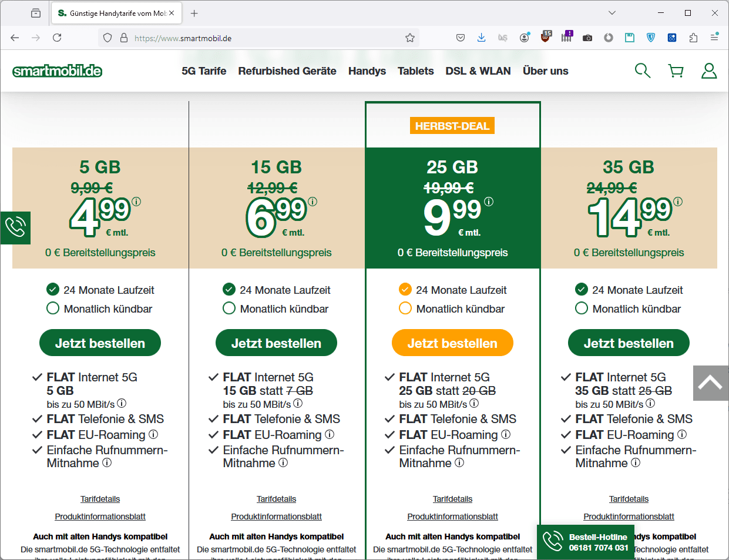Select Monatlich kündbar for 25 GB tariff
Viewport: 729px width, 560px height.
[x=405, y=308]
